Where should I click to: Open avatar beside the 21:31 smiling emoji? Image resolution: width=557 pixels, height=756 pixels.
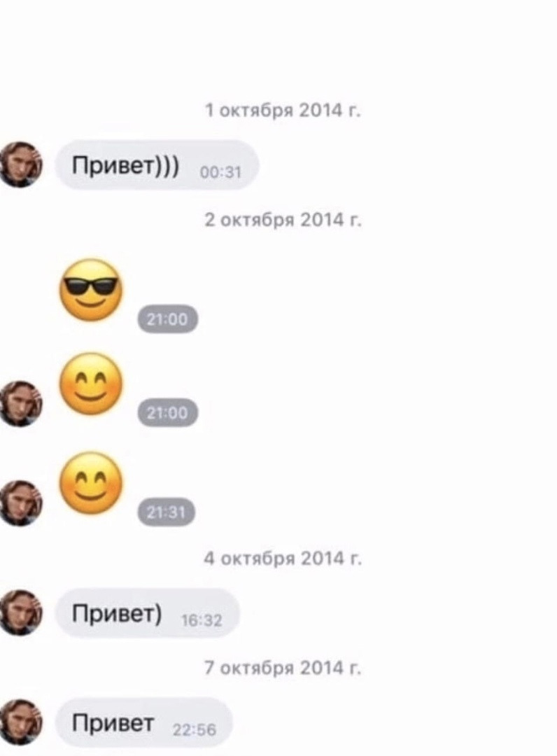[20, 503]
